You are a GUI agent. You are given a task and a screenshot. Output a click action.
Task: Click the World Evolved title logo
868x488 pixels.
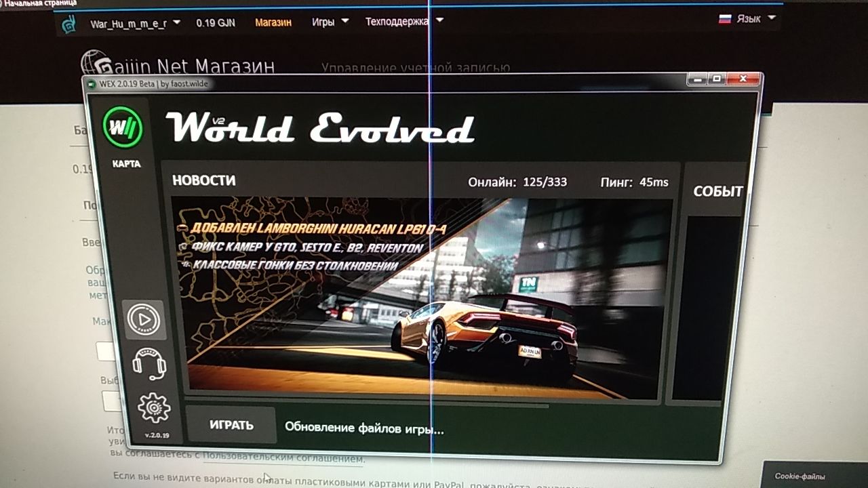pos(320,129)
